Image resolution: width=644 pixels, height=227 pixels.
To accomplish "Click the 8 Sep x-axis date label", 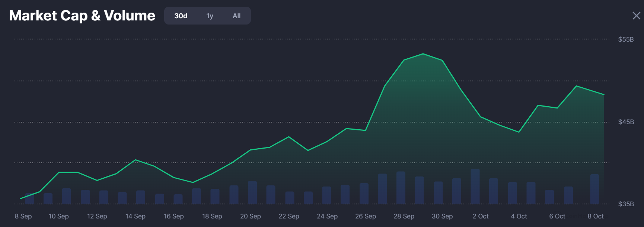I will click(x=23, y=216).
